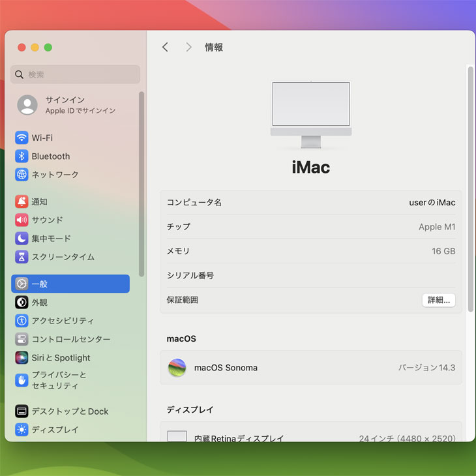Screen dimensions: 476x476
Task: Open 通知 bell icon
Action: (x=22, y=201)
